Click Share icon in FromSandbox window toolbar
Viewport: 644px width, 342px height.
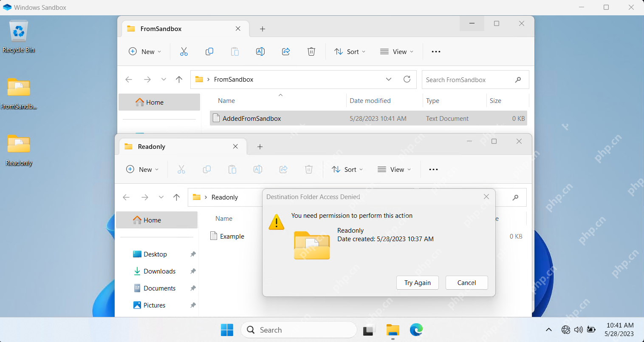click(x=286, y=51)
